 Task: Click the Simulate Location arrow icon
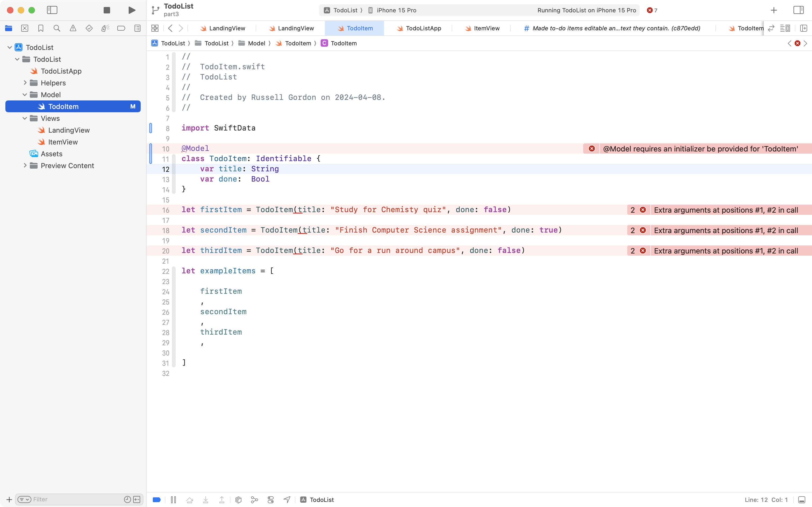coord(287,499)
